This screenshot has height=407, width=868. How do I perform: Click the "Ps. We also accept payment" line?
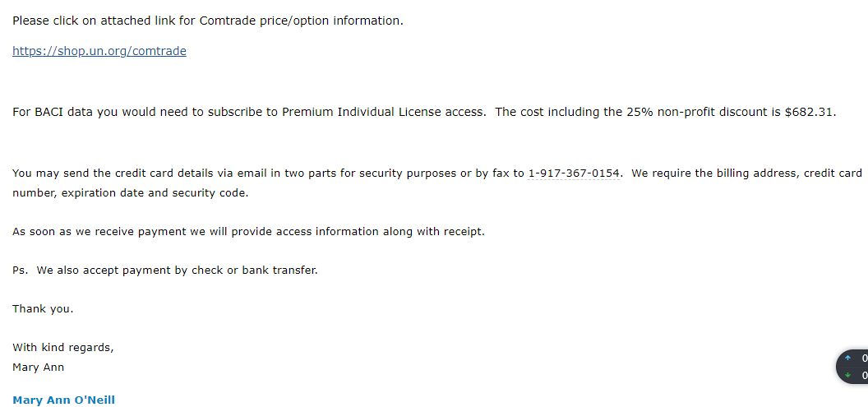164,271
